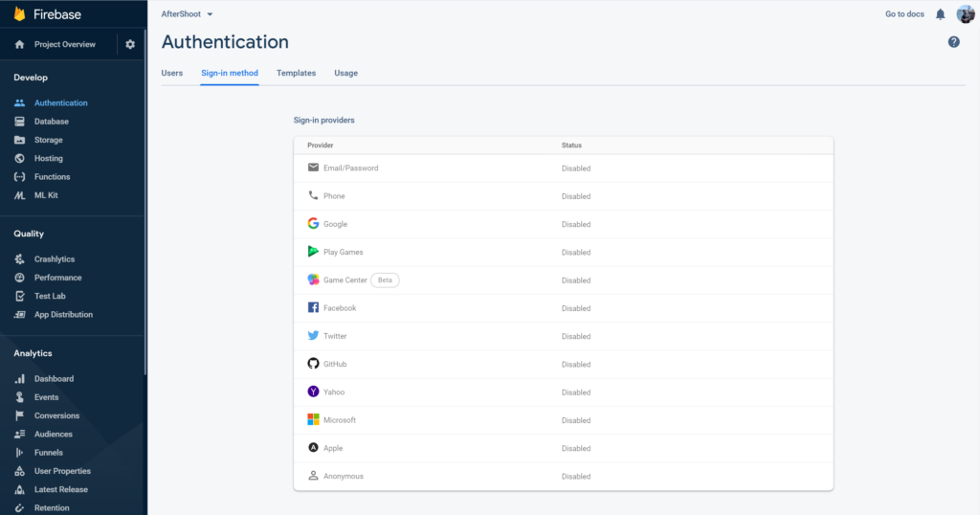Click the Twitter bird logo
Viewport: 980px width, 515px height.
tap(313, 336)
